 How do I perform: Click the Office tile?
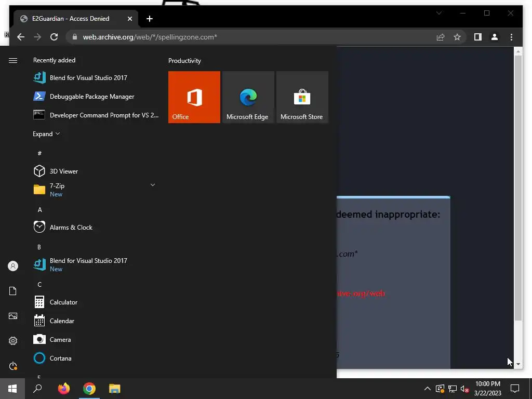click(194, 97)
